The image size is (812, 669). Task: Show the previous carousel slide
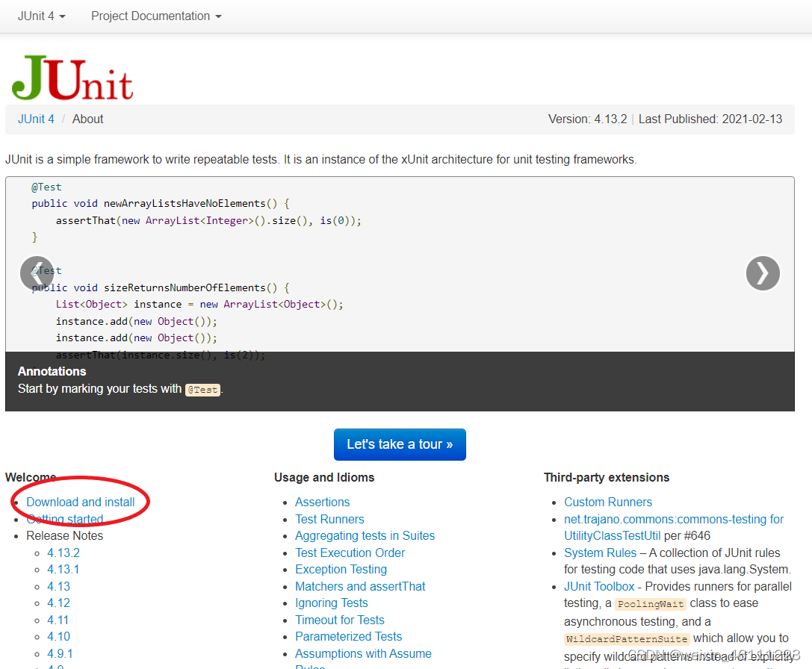pos(37,273)
